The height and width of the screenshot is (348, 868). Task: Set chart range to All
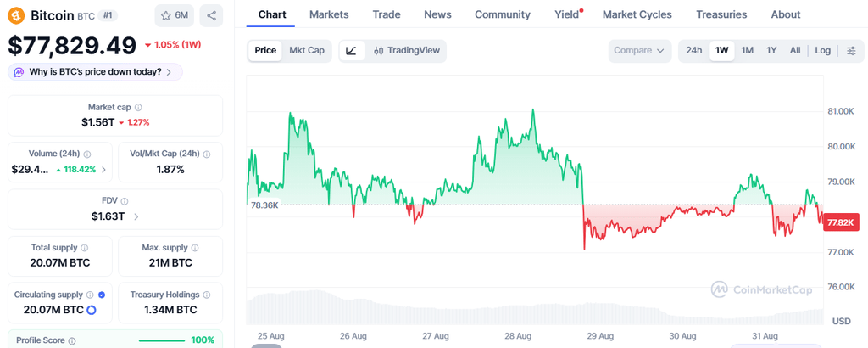(795, 51)
